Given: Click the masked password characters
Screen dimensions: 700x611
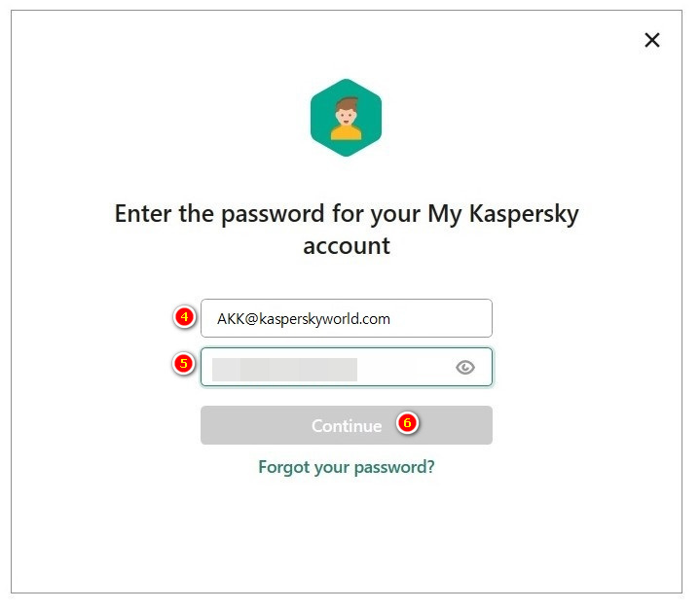Looking at the screenshot, I should point(284,368).
